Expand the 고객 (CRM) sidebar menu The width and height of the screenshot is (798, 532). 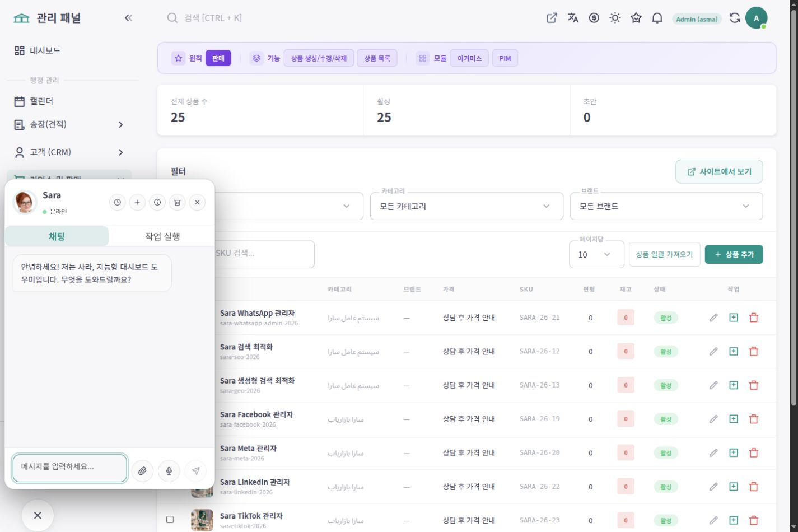click(x=69, y=152)
